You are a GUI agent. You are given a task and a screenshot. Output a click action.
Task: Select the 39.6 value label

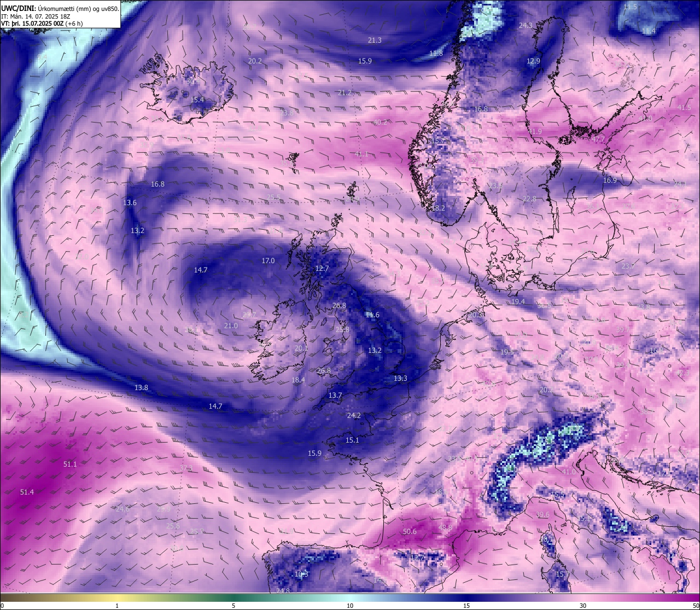(542, 515)
